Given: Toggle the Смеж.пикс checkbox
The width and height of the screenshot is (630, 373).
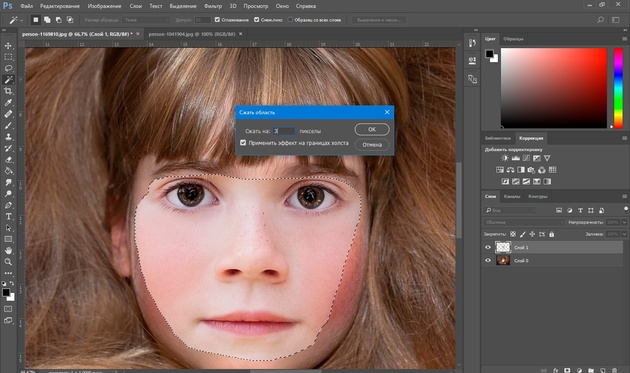Looking at the screenshot, I should 256,20.
